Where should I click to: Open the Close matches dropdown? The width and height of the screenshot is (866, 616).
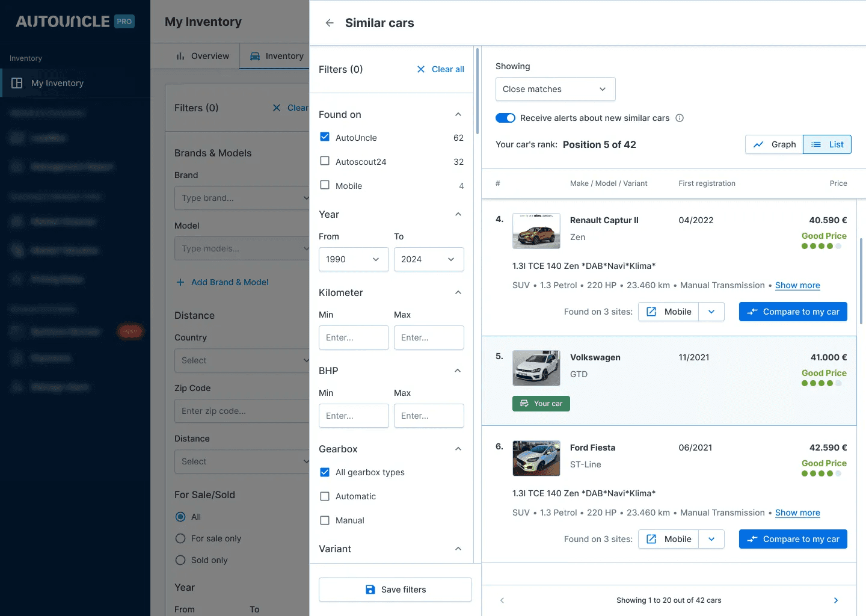[556, 89]
